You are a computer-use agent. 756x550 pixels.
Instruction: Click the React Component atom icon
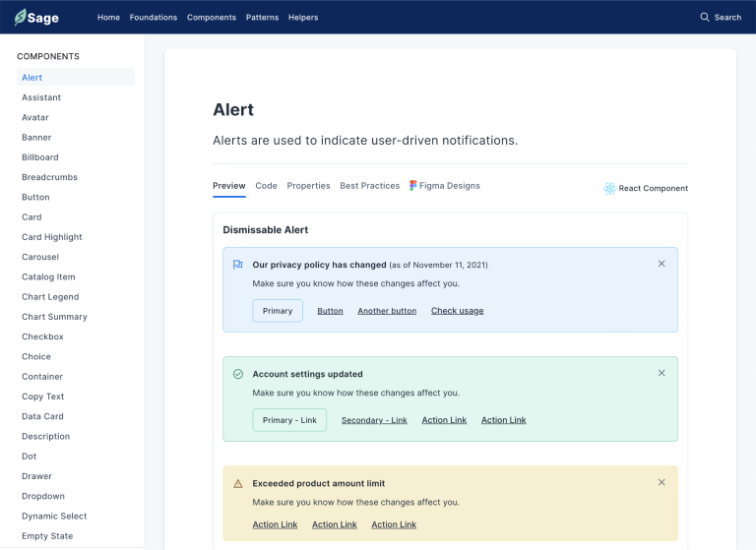609,188
